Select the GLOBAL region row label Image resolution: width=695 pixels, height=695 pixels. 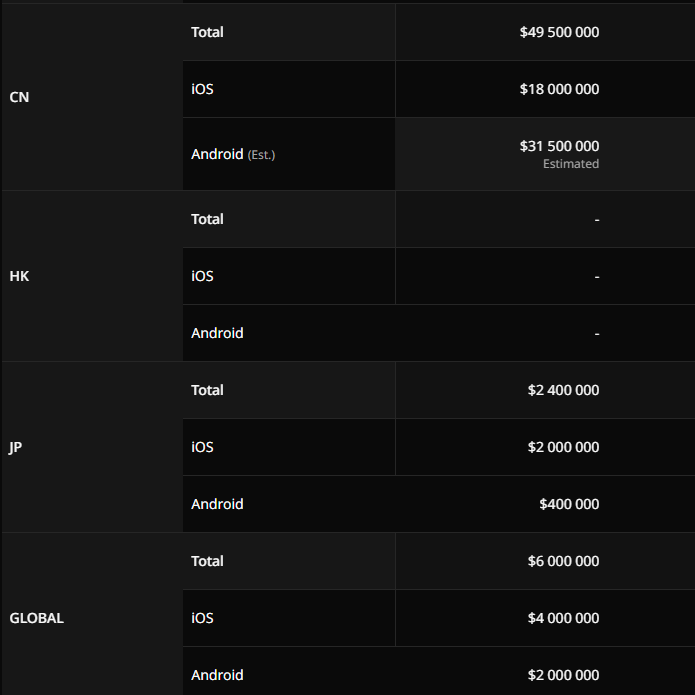point(36,618)
